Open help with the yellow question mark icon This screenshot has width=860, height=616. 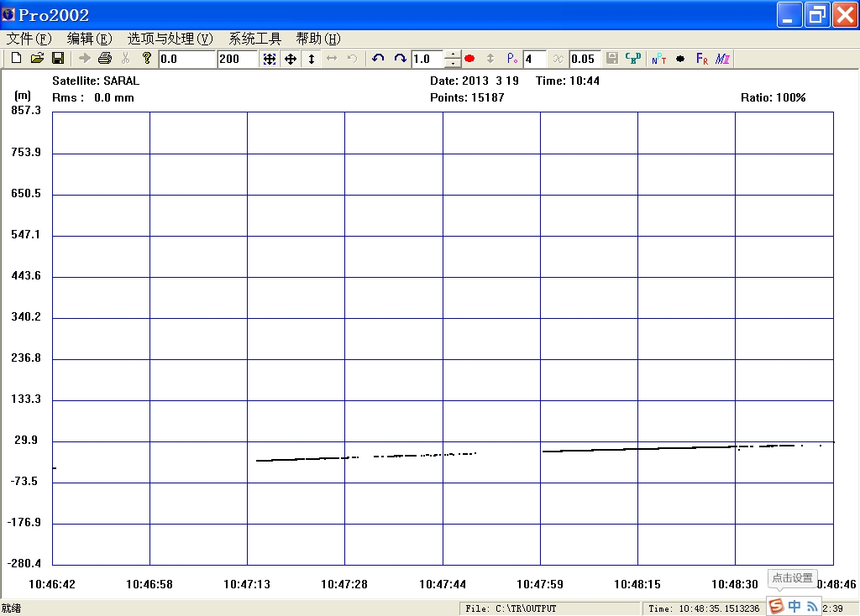[x=146, y=58]
